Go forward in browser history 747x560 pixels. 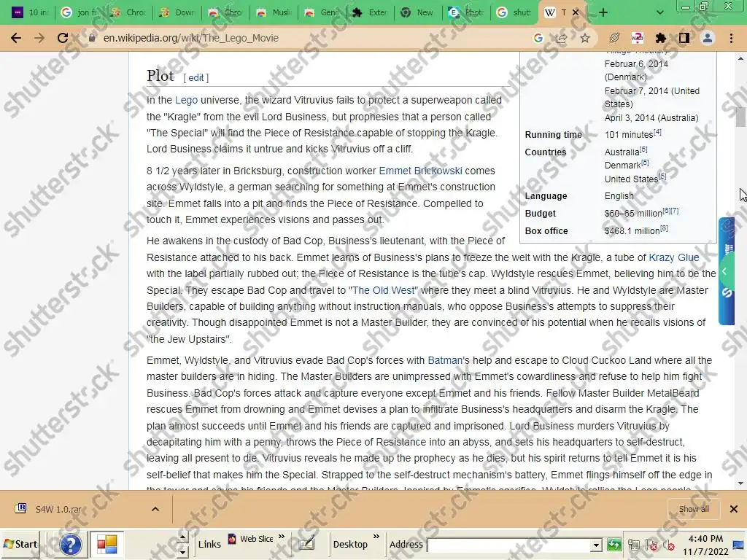click(x=39, y=38)
